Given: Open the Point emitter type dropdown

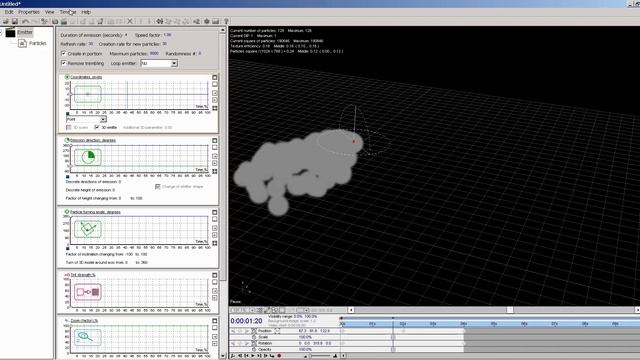Looking at the screenshot, I should point(103,119).
